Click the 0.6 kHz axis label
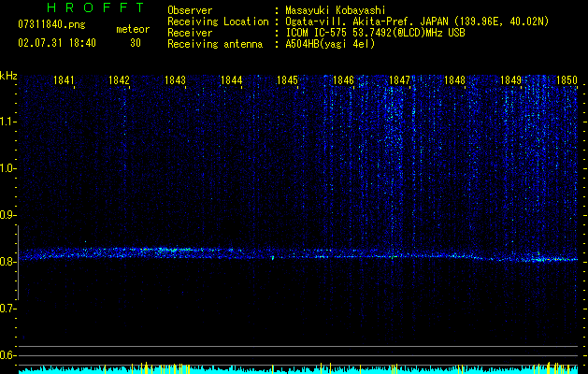588x374 pixels. [7, 355]
